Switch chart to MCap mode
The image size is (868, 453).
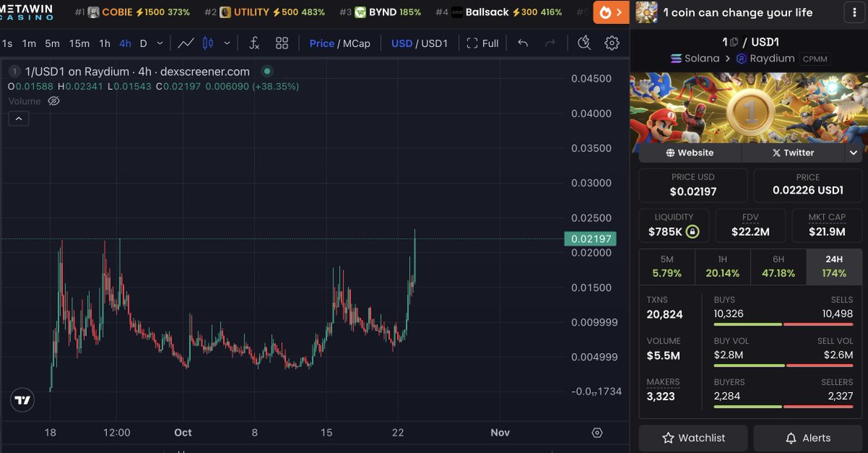(x=357, y=43)
